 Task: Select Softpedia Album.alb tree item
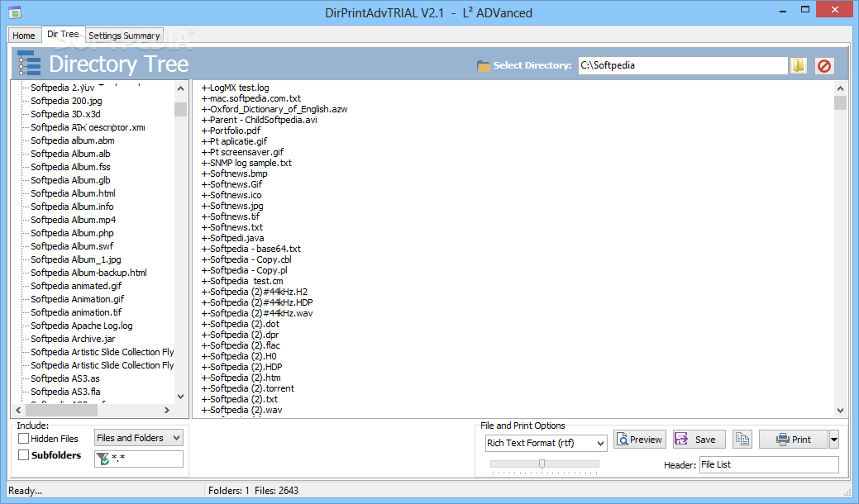tap(70, 153)
